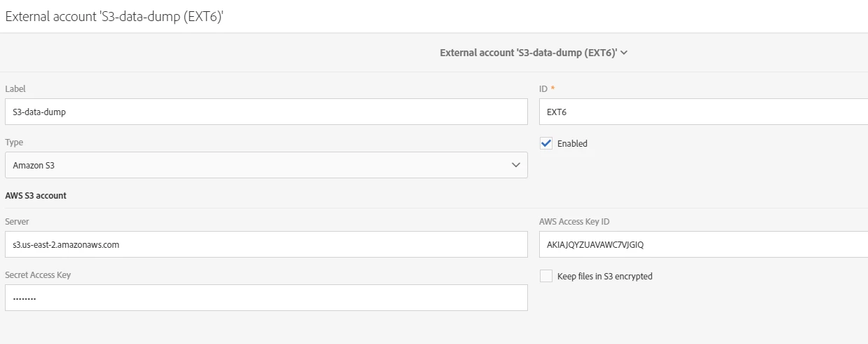
Task: Click the 'ID' required field label
Action: coord(543,89)
